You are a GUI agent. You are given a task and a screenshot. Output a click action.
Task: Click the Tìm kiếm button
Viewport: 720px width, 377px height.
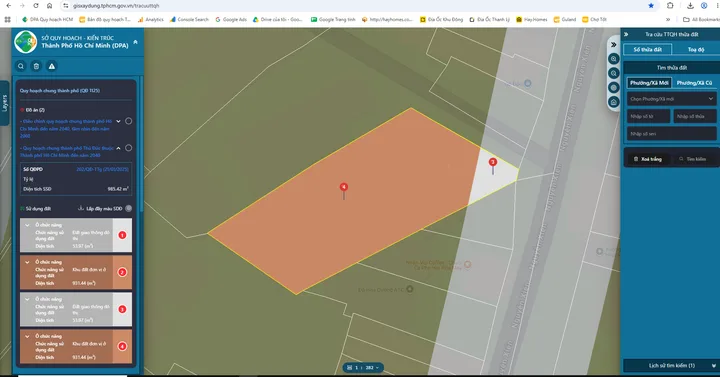tap(692, 159)
